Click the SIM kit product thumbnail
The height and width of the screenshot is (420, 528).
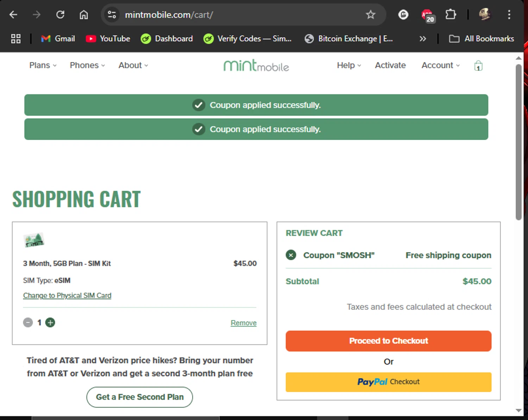[x=34, y=240]
